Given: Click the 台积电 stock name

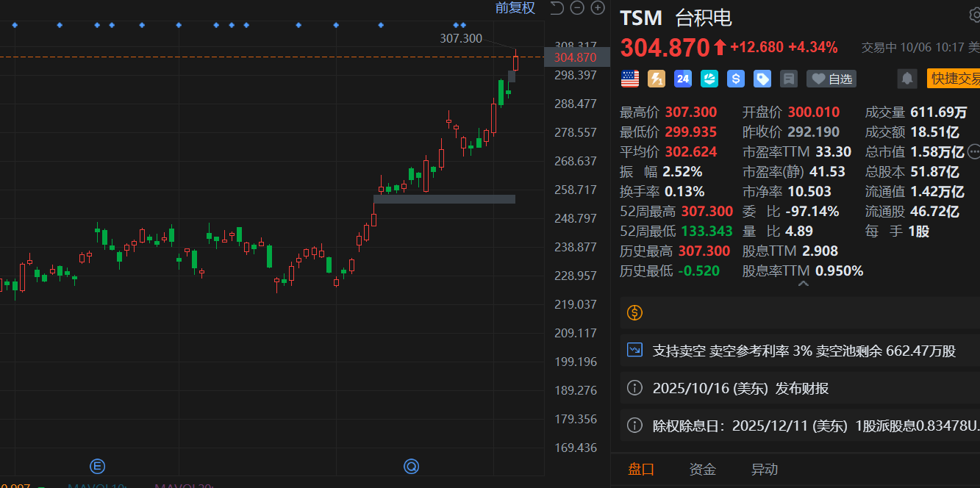Looking at the screenshot, I should click(704, 18).
